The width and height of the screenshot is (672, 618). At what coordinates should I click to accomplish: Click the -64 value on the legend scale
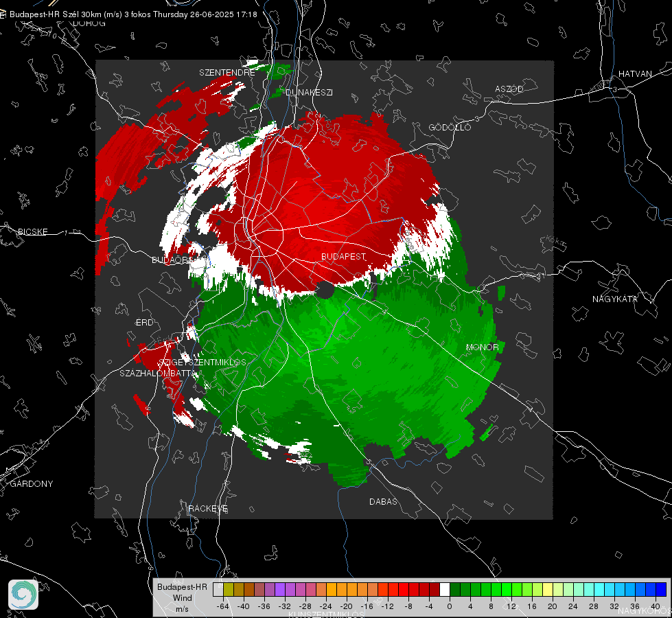pos(223,606)
